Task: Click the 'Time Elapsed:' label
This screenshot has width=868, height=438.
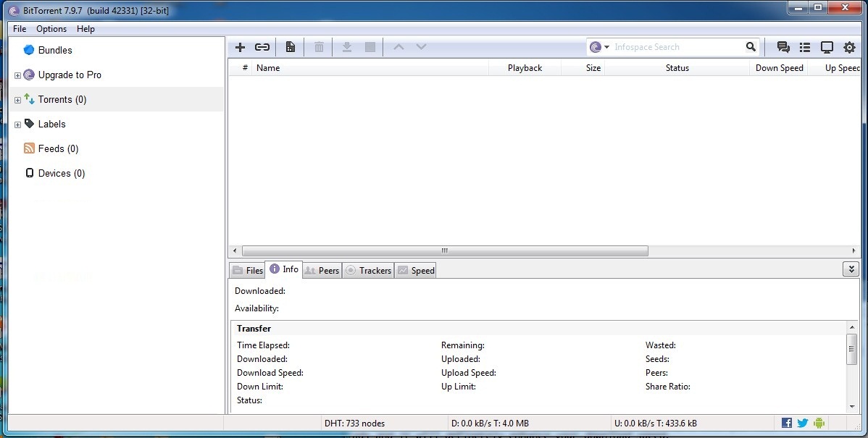Action: click(263, 345)
